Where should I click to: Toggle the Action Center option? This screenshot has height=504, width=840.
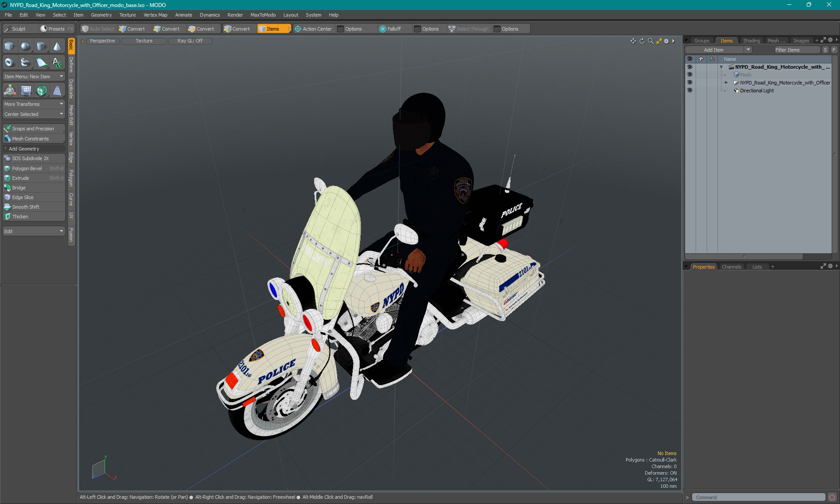(x=313, y=29)
